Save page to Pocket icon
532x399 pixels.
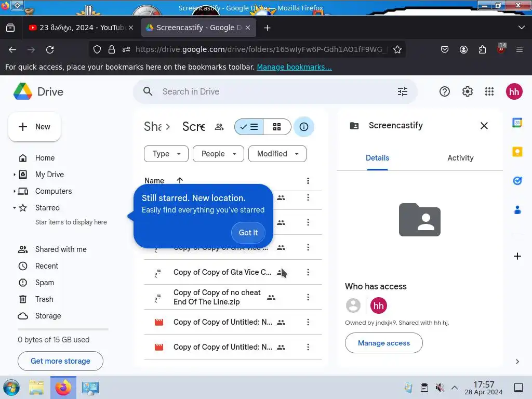coord(445,49)
